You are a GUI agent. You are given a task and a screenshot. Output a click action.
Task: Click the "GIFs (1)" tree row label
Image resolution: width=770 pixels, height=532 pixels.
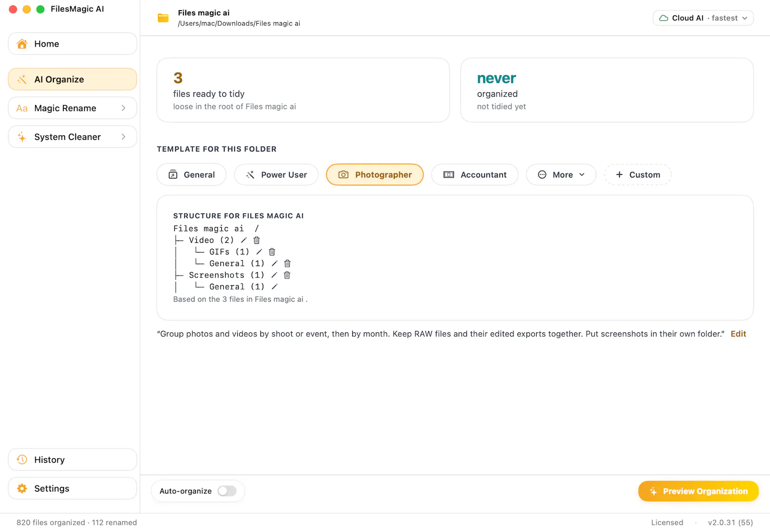pos(229,252)
